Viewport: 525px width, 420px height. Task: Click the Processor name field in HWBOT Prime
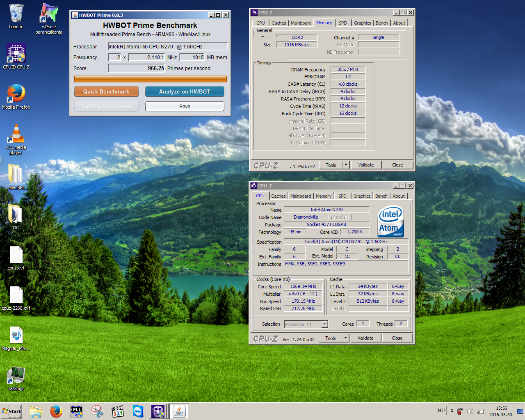[x=167, y=47]
